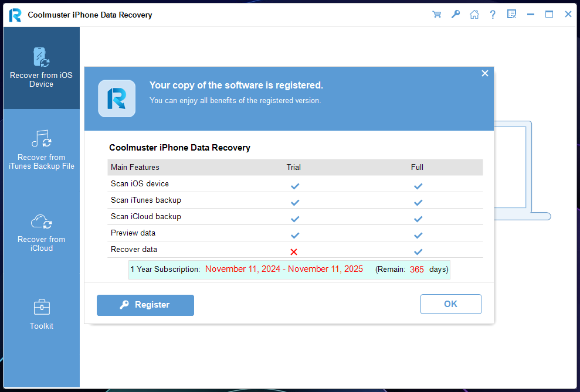Switch to Recover from iTunes Backup File
The width and height of the screenshot is (580, 392).
41,150
